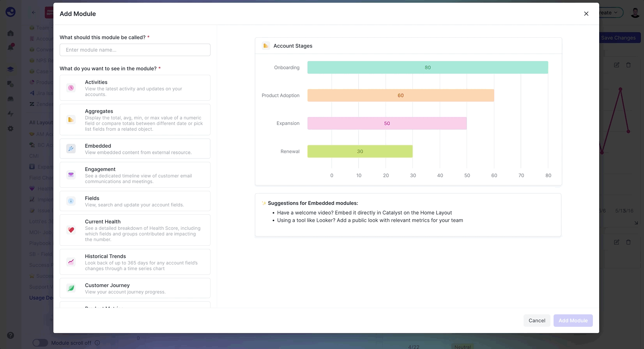
Task: Click the Engagement envelope icon
Action: [71, 175]
